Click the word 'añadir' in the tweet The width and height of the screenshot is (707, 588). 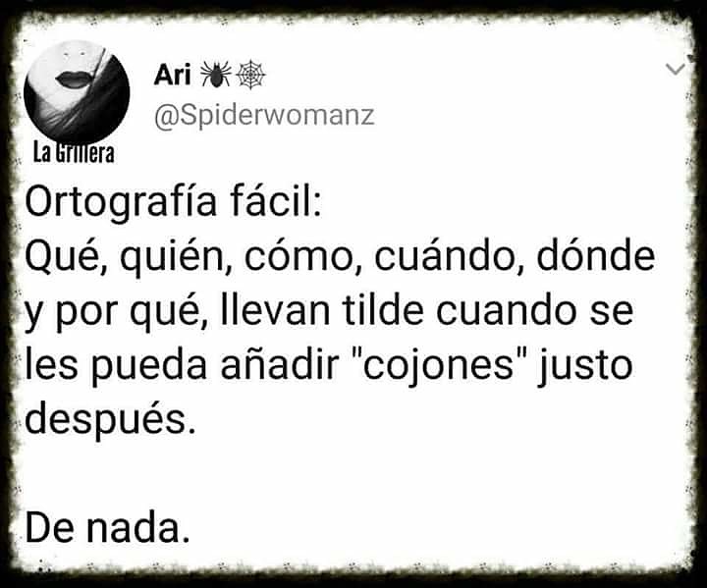click(x=280, y=364)
